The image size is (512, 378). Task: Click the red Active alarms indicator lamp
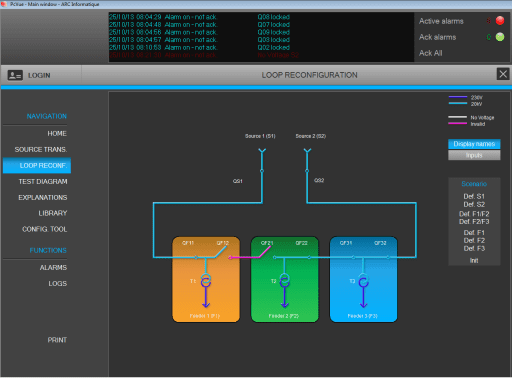click(500, 21)
